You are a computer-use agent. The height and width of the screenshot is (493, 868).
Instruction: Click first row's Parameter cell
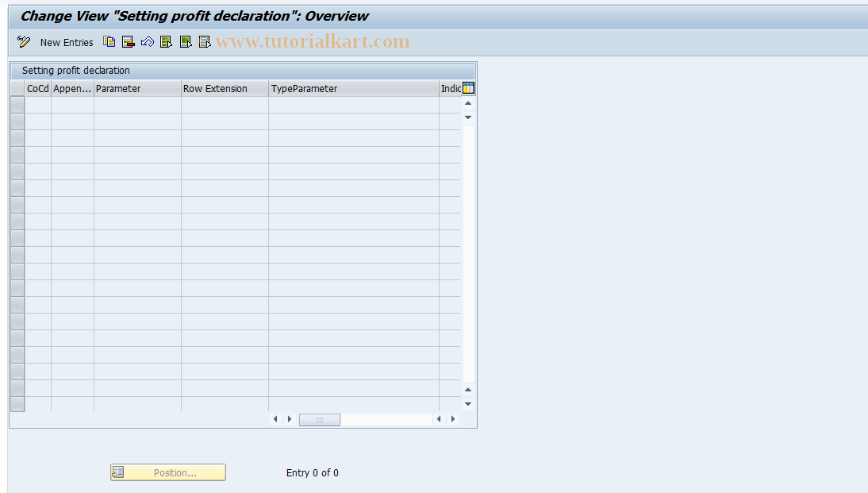137,106
